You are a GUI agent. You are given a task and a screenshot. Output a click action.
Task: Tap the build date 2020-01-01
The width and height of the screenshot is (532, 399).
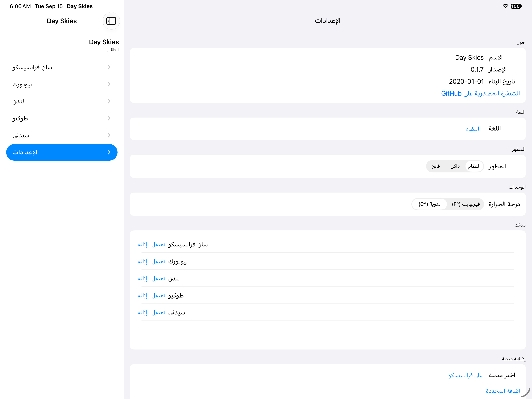[x=466, y=82]
